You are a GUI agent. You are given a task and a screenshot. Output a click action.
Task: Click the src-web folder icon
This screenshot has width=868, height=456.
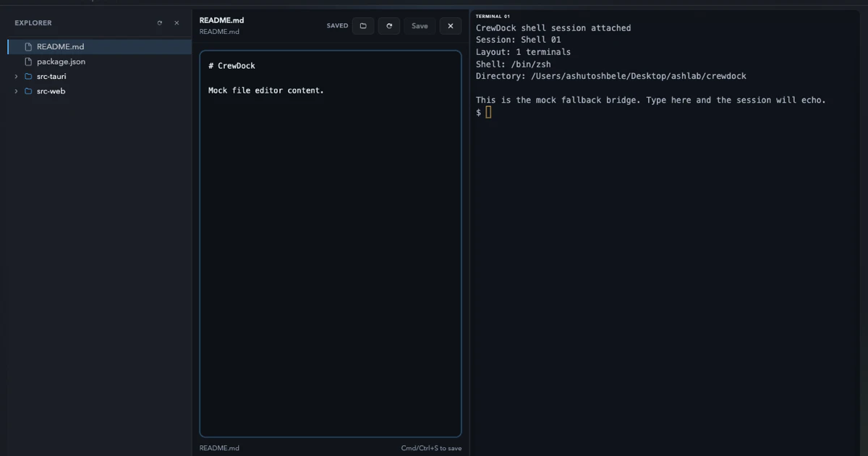point(27,91)
